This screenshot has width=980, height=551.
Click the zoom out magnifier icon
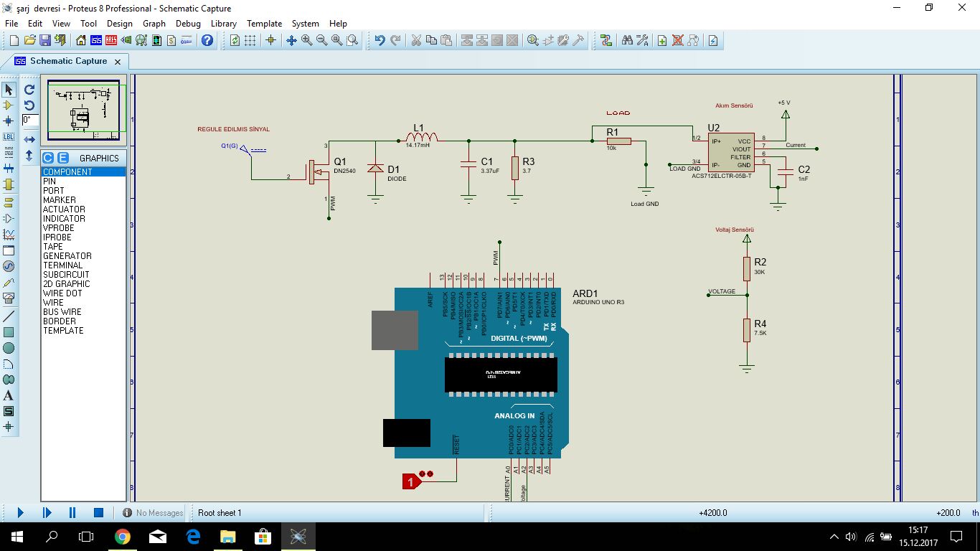[322, 40]
